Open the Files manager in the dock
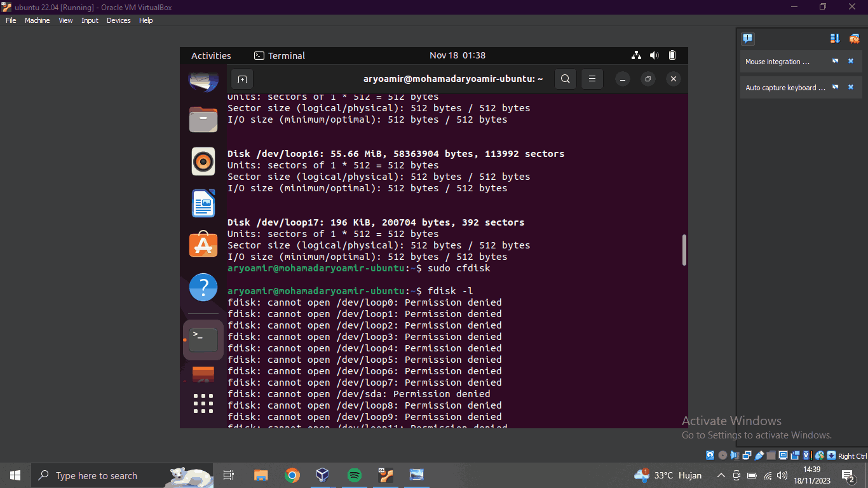The width and height of the screenshot is (868, 488). (x=203, y=119)
